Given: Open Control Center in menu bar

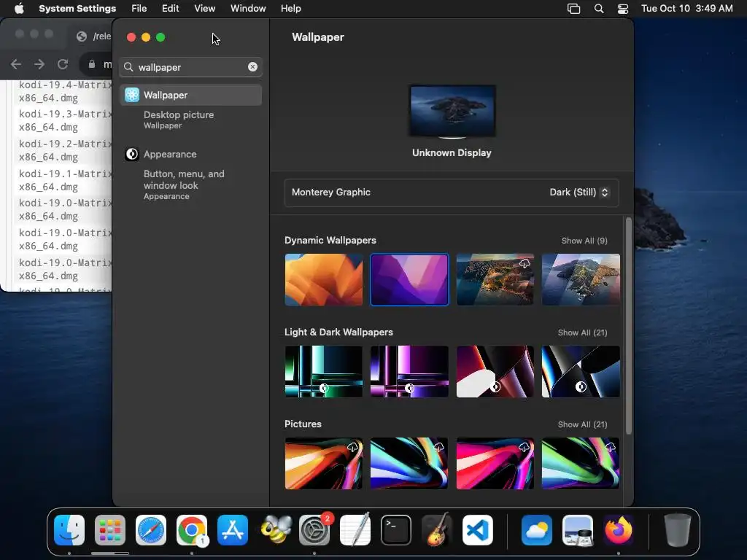Looking at the screenshot, I should [623, 9].
